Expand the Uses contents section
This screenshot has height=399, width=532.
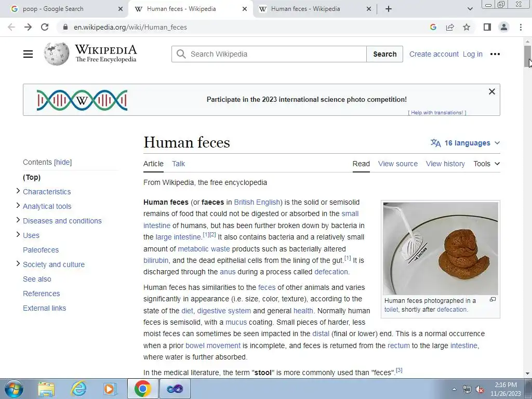(x=18, y=235)
